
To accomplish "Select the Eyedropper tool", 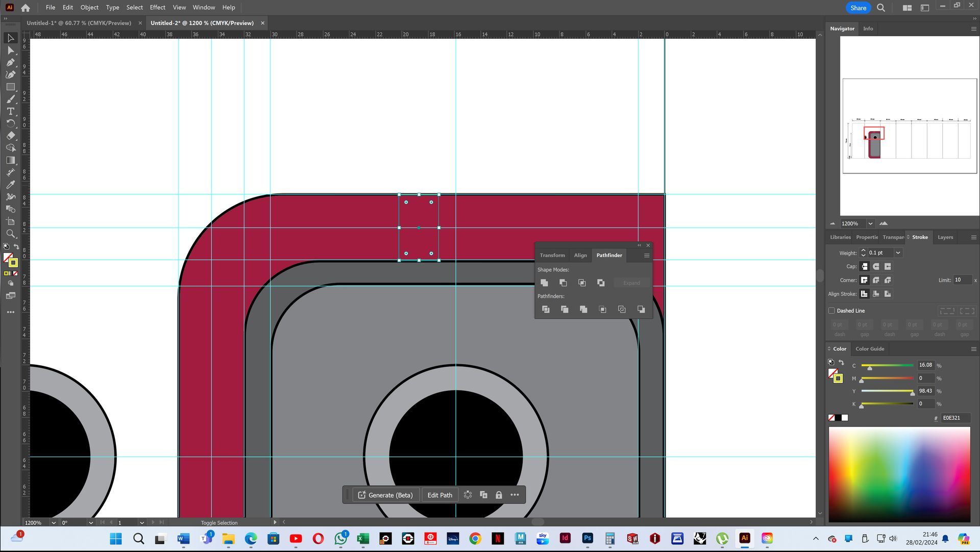I will (x=10, y=185).
